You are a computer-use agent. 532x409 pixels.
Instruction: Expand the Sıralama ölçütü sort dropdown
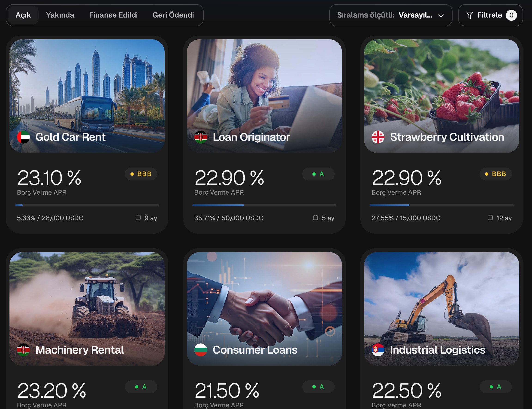pos(390,15)
